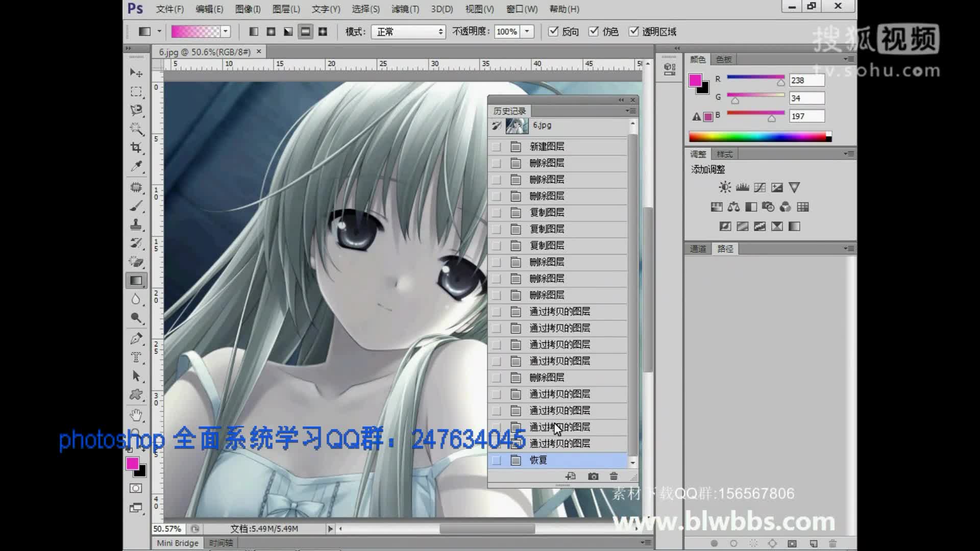Image resolution: width=980 pixels, height=551 pixels.
Task: Select the Spot Healing Brush tool
Action: pos(136,187)
